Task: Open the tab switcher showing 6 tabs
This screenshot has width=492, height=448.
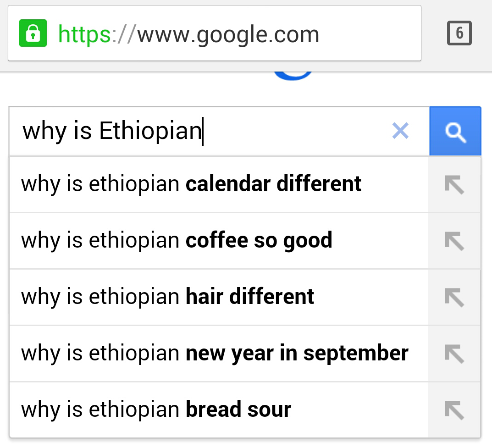Action: point(459,33)
